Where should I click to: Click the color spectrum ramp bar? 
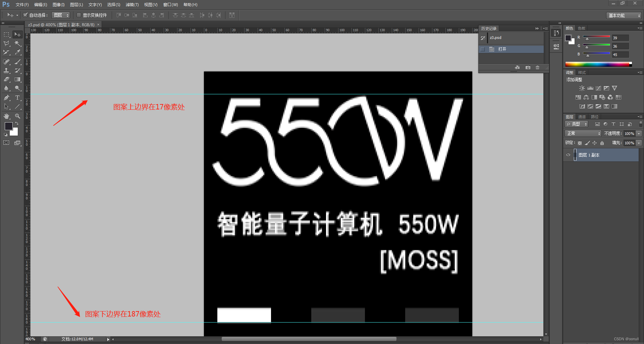point(598,64)
